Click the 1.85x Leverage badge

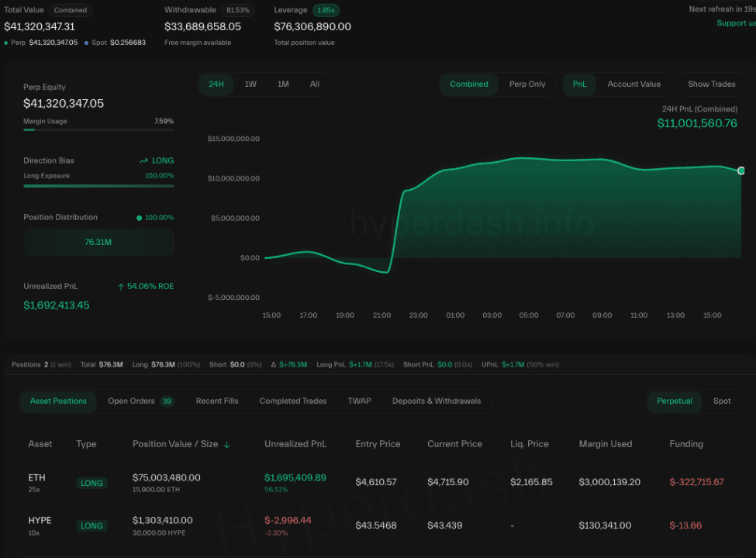click(x=326, y=10)
